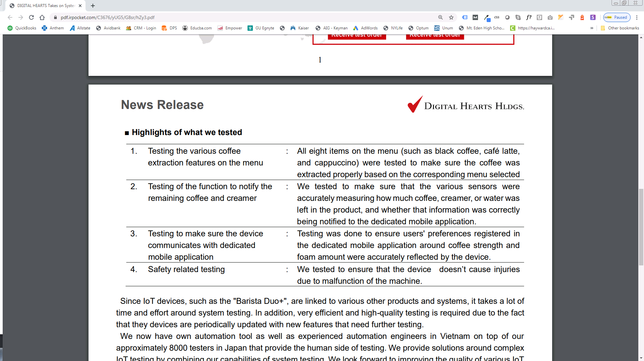Click the Paused profile button
644x361 pixels.
(617, 17)
